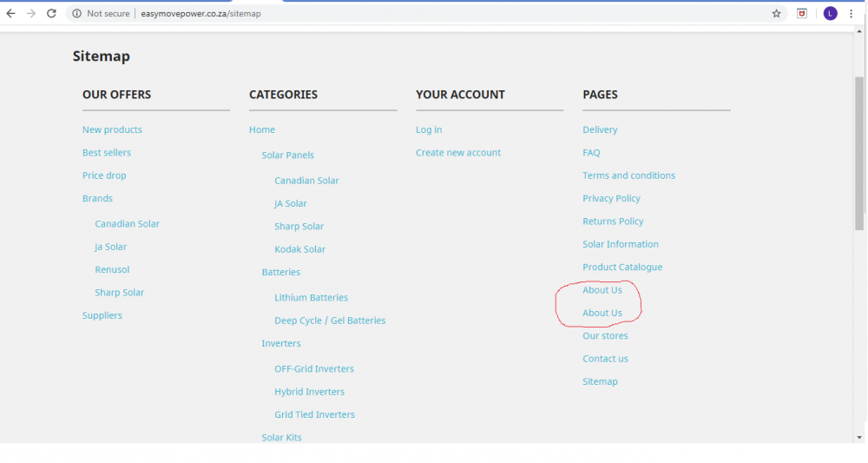This screenshot has height=463, width=868.
Task: Open Product Catalogue link
Action: click(622, 267)
